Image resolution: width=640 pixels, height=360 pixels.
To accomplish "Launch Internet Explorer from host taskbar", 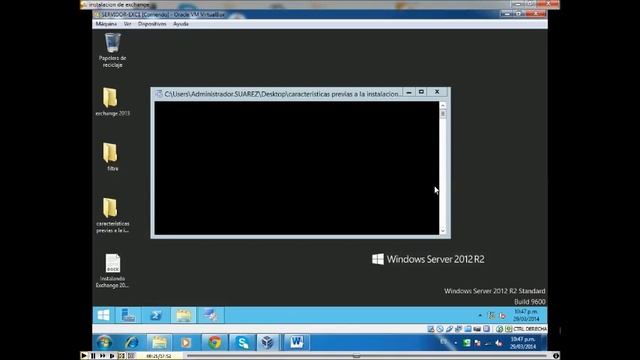I will point(131,342).
